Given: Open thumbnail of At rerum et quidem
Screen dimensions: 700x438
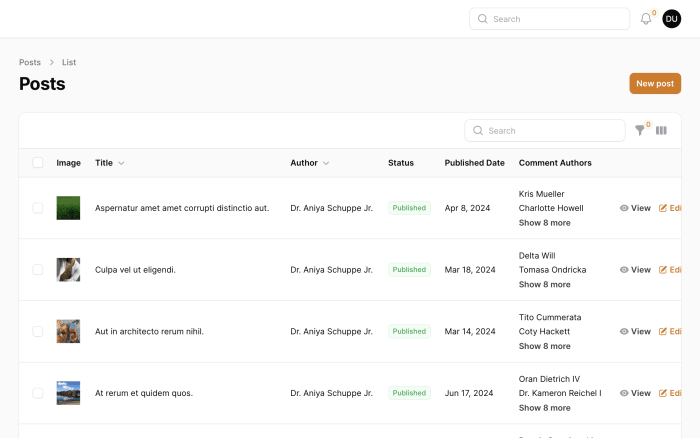Looking at the screenshot, I should 68,393.
